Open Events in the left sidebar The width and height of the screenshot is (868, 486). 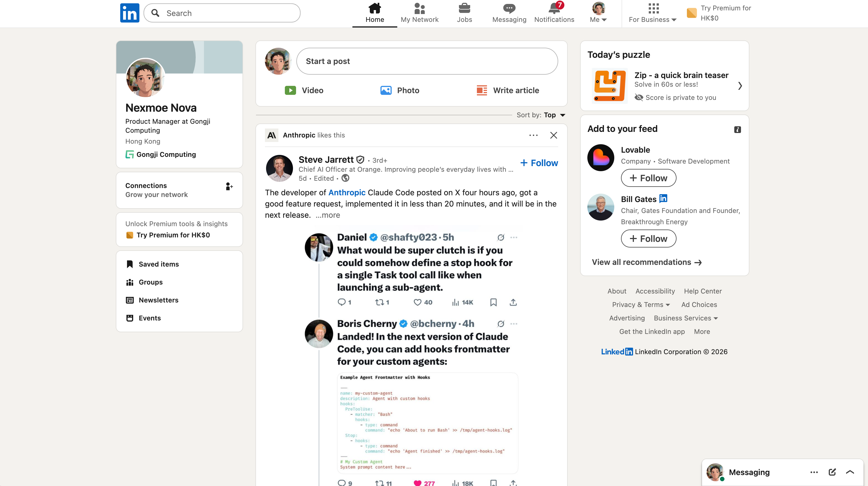pyautogui.click(x=150, y=318)
